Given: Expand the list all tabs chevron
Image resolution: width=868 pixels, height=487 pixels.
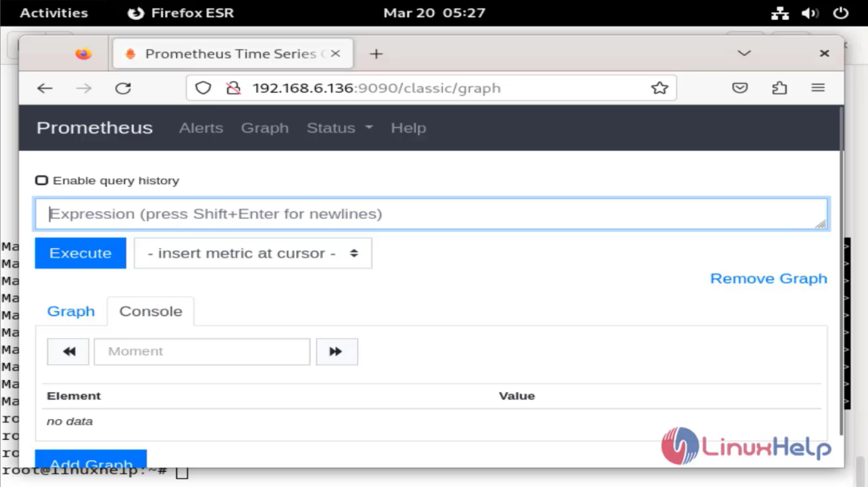Looking at the screenshot, I should [744, 53].
